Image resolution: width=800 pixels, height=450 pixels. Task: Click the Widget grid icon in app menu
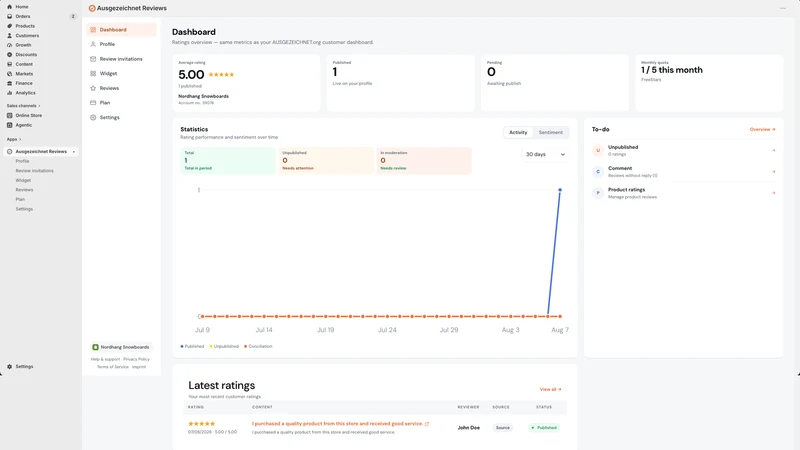coord(93,73)
